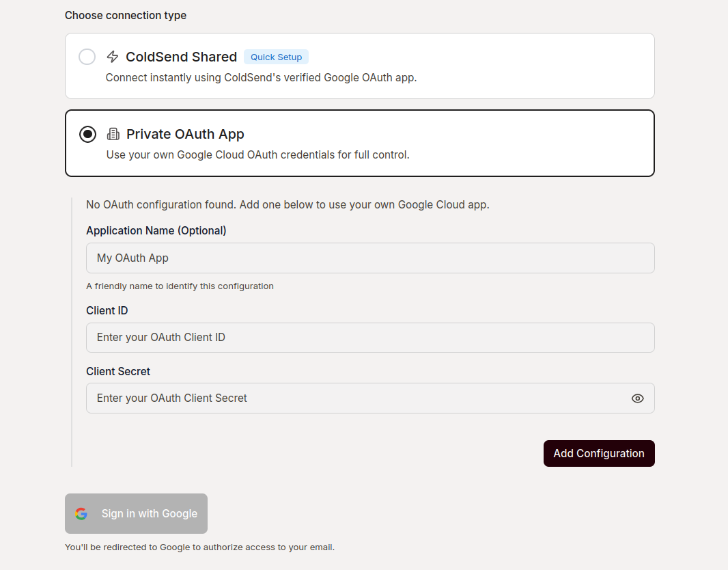
Task: Click the Choose connection type heading
Action: (126, 16)
